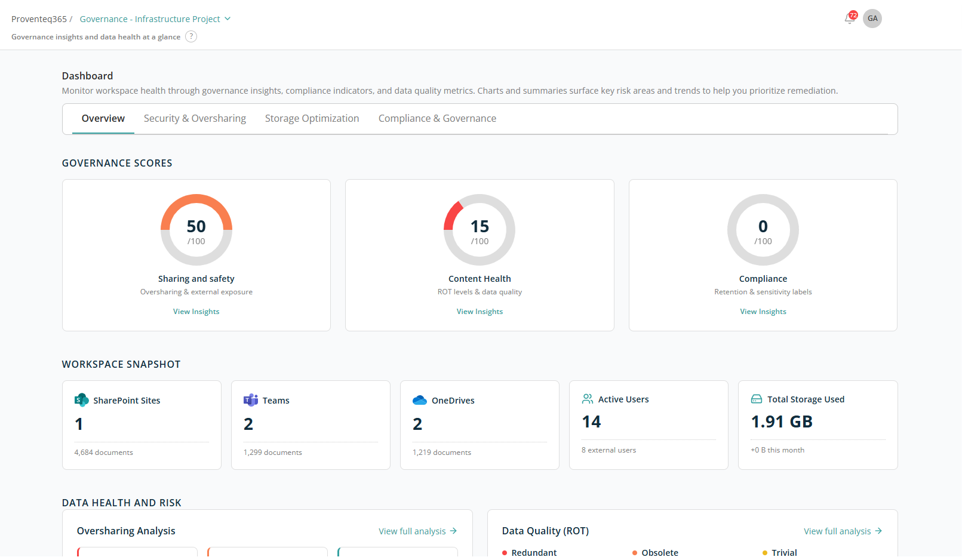The width and height of the screenshot is (962, 560).
Task: Click the arrow beside Data Quality View full analysis
Action: pos(878,531)
